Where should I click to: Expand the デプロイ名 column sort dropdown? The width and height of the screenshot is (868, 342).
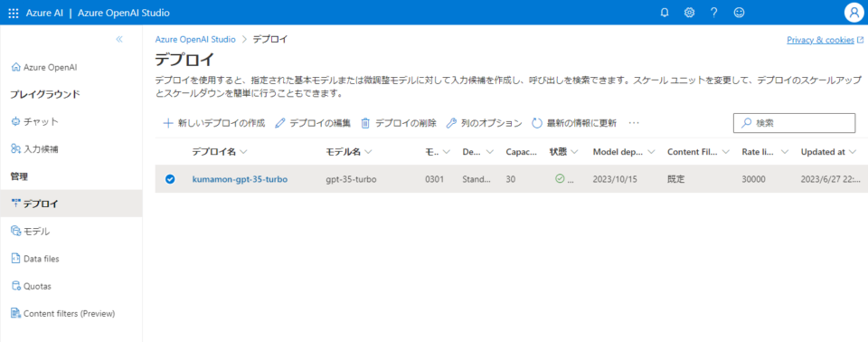pos(244,152)
